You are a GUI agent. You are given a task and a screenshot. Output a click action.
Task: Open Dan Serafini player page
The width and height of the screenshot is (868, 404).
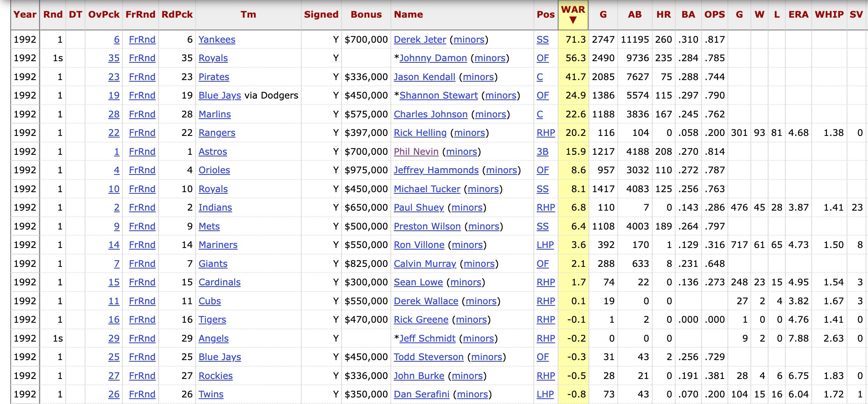tap(422, 395)
